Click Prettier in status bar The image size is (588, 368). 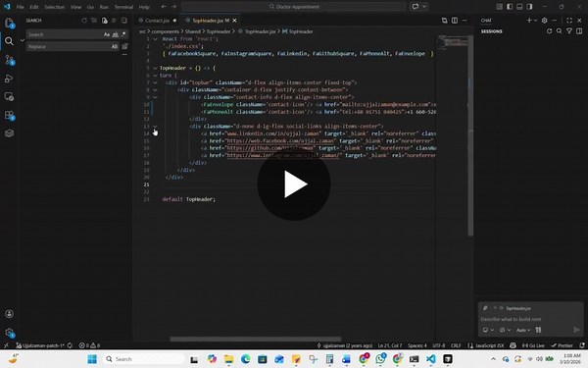tap(562, 345)
